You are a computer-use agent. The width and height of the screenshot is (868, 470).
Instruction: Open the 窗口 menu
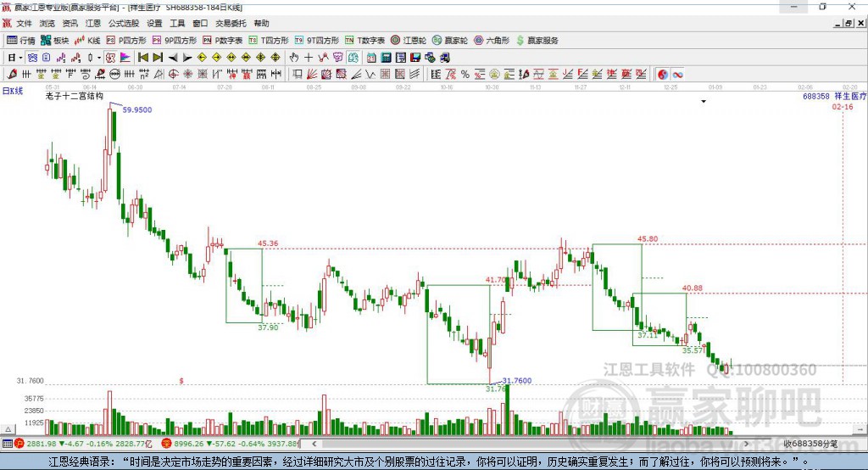point(200,23)
